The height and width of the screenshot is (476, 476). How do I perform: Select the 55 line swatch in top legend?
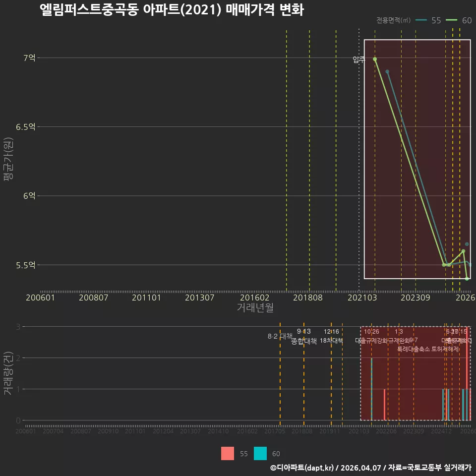coord(421,20)
